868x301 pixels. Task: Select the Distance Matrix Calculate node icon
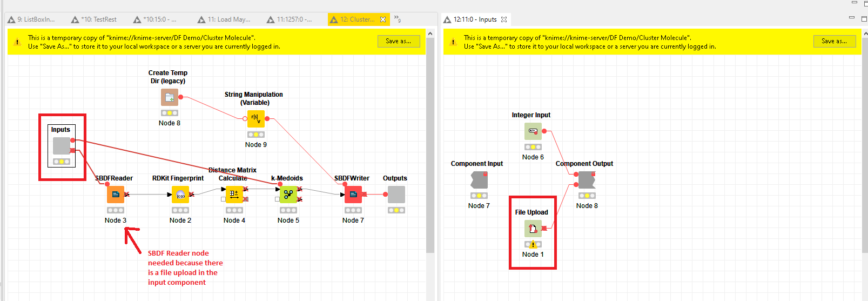pyautogui.click(x=234, y=195)
